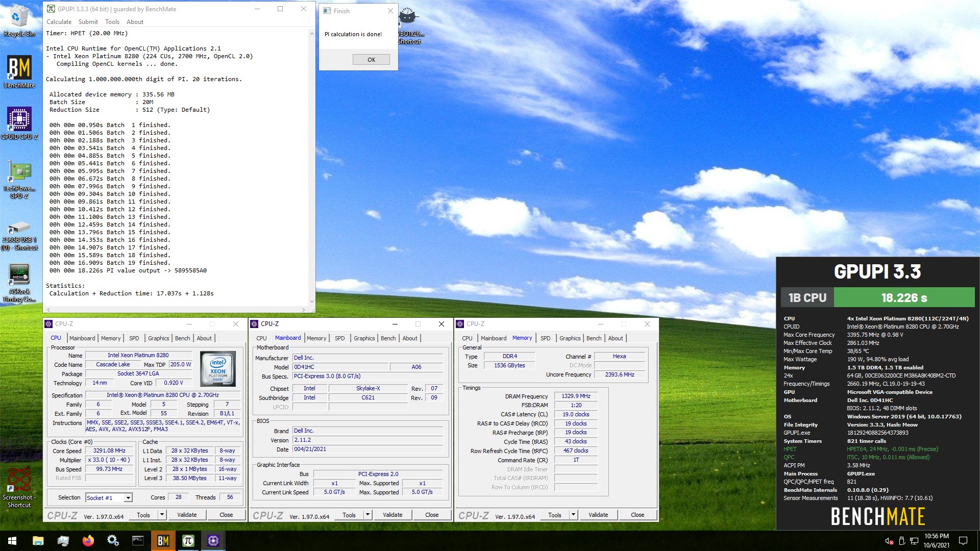Switch to the SPD tab in the Memory CPU-Z window
Screen dimensions: 980x551
click(x=545, y=338)
